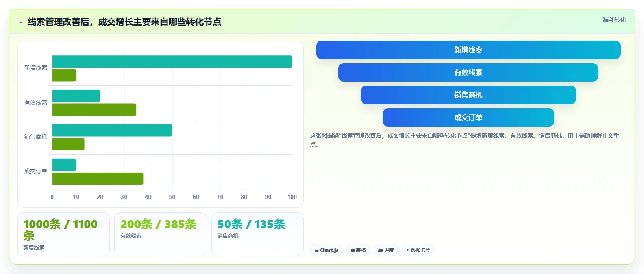Click the lightning icon before the page title

click(21, 22)
